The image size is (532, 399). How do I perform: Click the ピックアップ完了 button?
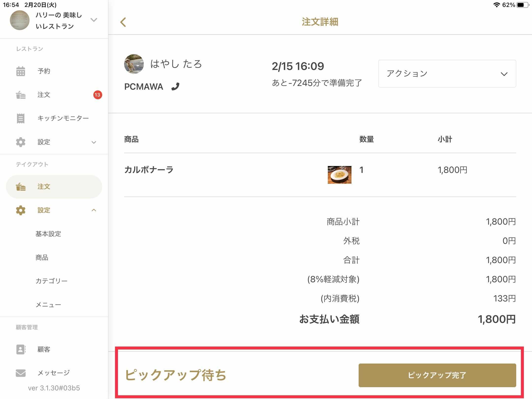(x=437, y=375)
